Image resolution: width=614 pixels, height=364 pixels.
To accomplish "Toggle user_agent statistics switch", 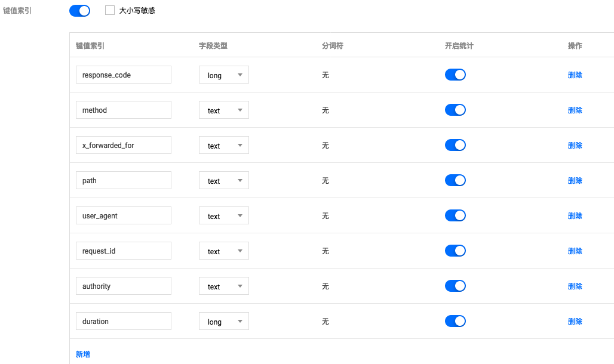I will [455, 215].
